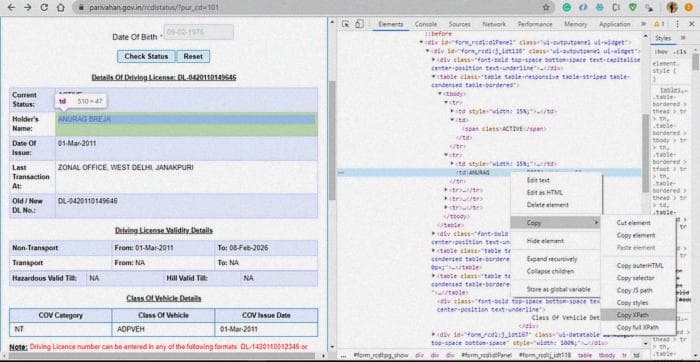Open the Memory tab
The width and height of the screenshot is (700, 362).
click(575, 24)
